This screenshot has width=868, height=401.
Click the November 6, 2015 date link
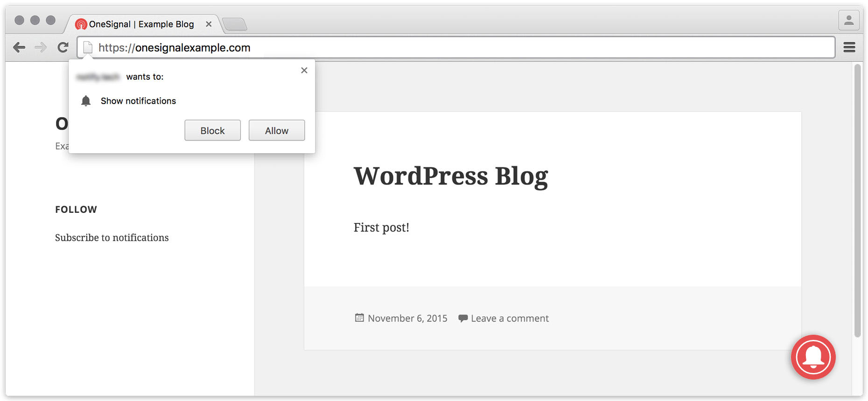click(407, 318)
